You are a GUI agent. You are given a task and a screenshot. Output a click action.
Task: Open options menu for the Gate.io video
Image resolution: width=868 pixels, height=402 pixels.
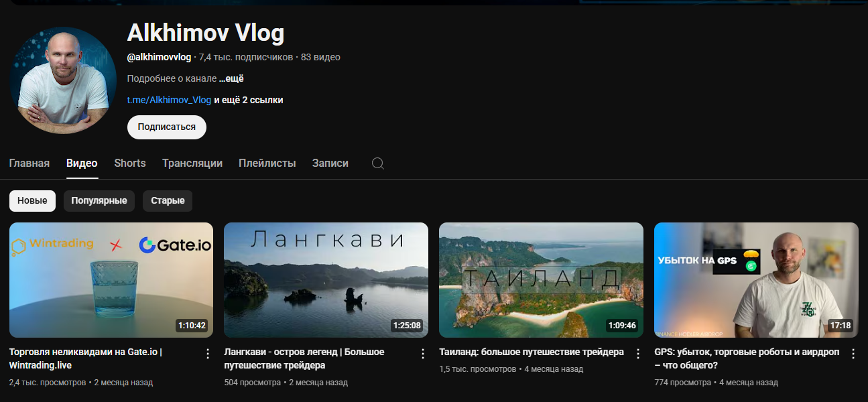click(206, 353)
